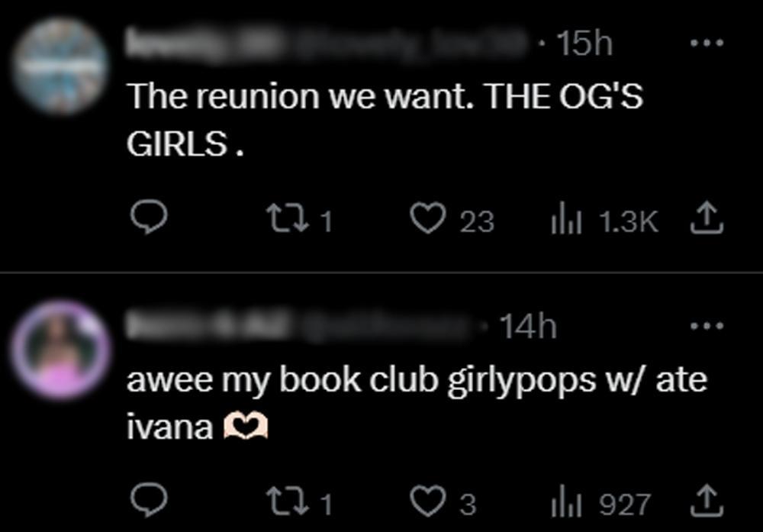This screenshot has width=763, height=532.
Task: Reply to the OG'S GIRLS reunion tweet
Action: (149, 218)
